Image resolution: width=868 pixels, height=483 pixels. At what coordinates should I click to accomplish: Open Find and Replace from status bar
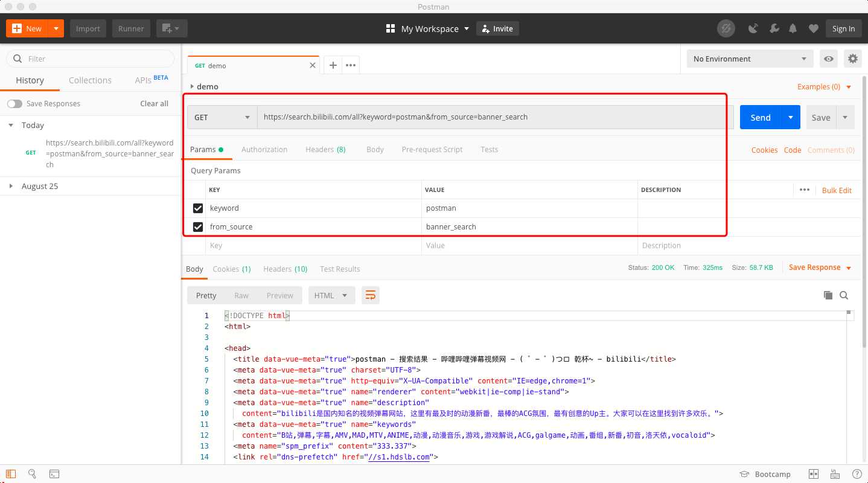33,474
